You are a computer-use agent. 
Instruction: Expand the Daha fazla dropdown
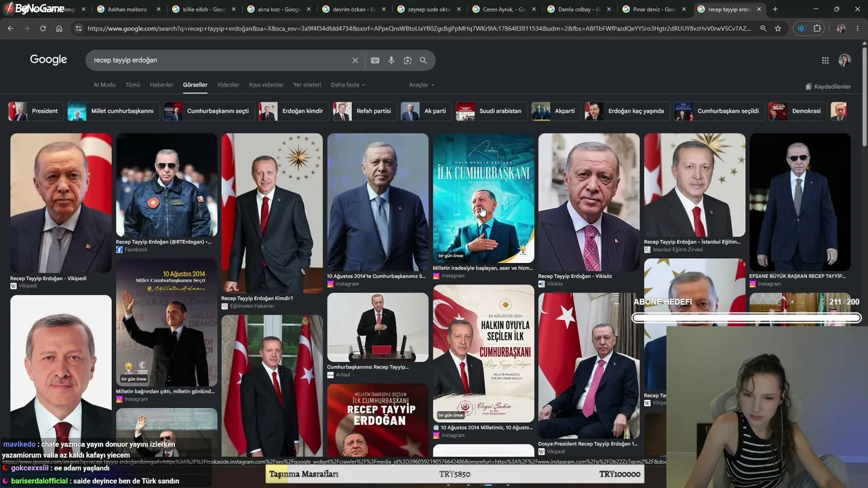(348, 85)
